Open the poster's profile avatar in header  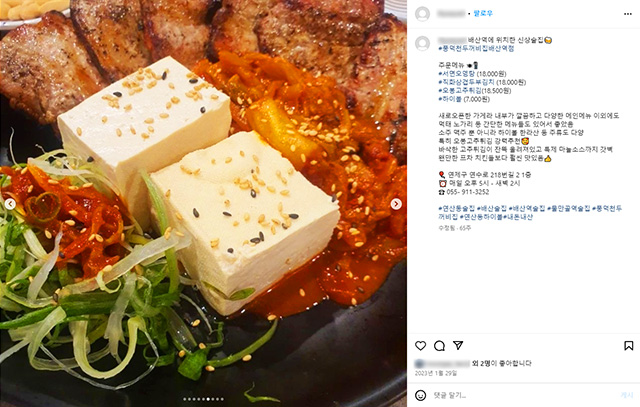pos(422,14)
